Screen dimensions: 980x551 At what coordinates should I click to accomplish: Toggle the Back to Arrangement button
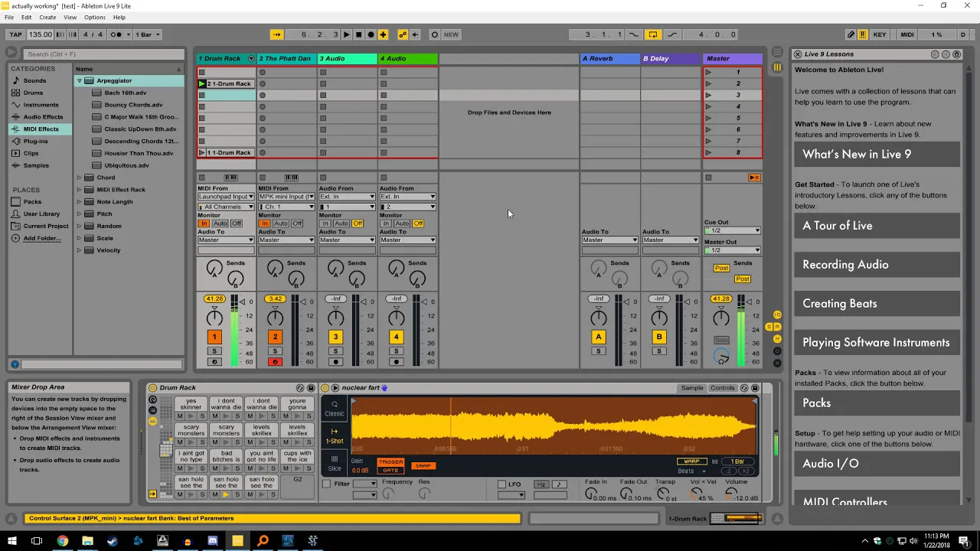click(x=754, y=178)
